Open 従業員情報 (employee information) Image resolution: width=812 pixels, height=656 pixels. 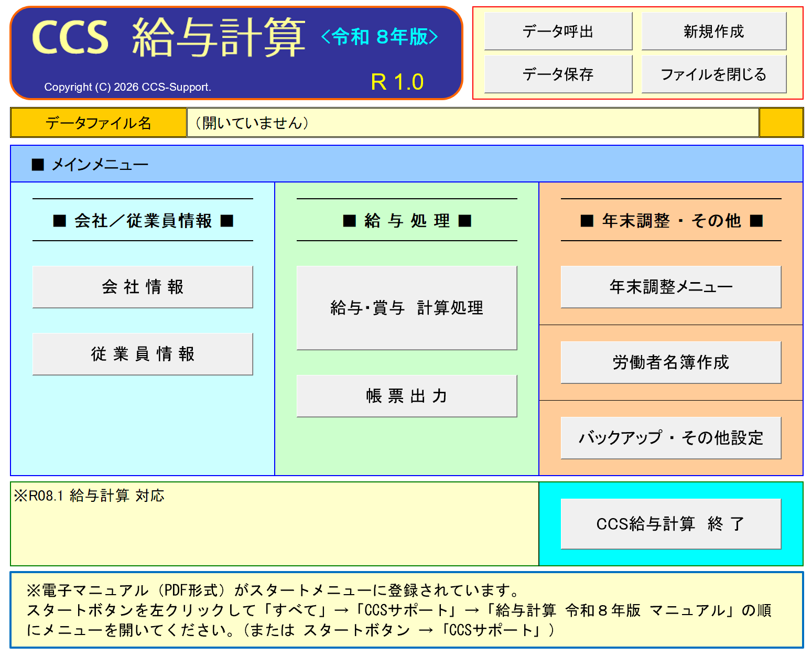[x=143, y=354]
